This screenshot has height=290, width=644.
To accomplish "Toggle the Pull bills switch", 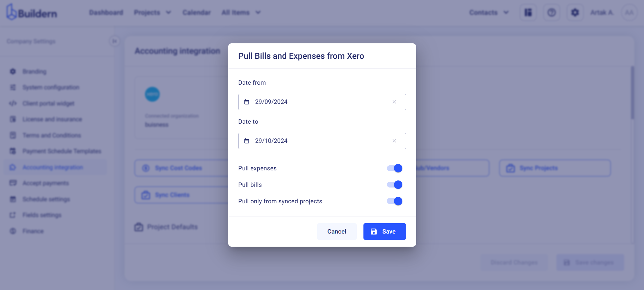I will pyautogui.click(x=395, y=185).
